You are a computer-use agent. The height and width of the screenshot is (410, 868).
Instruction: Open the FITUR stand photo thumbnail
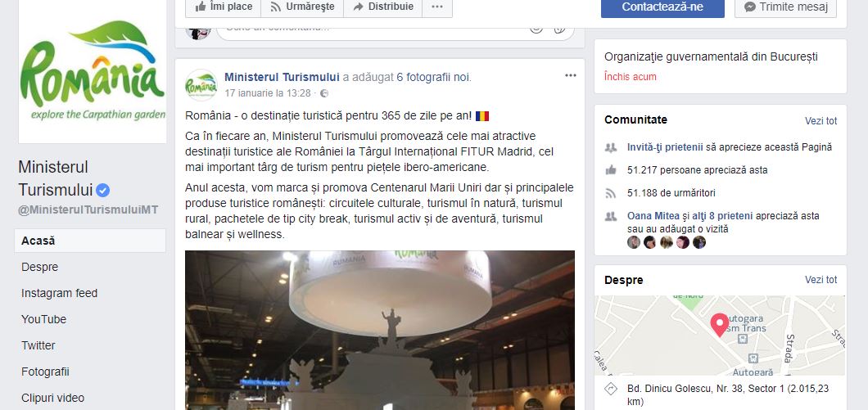coord(380,331)
